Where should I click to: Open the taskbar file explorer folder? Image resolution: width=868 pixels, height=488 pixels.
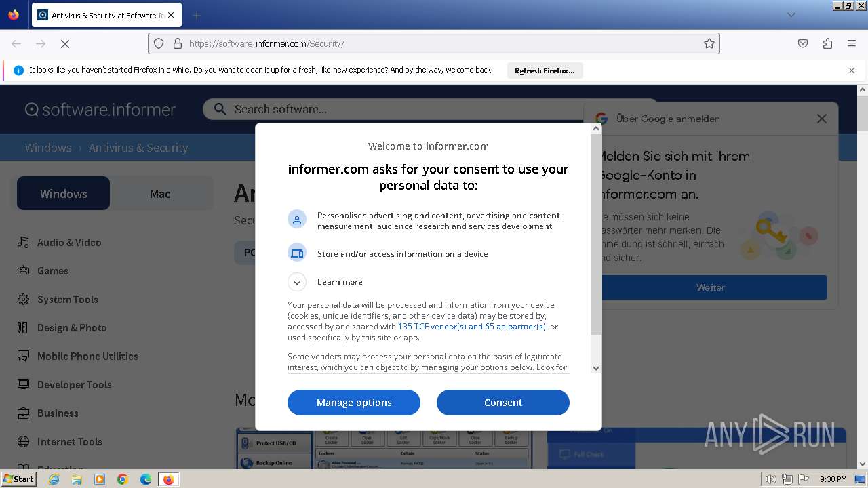[77, 479]
